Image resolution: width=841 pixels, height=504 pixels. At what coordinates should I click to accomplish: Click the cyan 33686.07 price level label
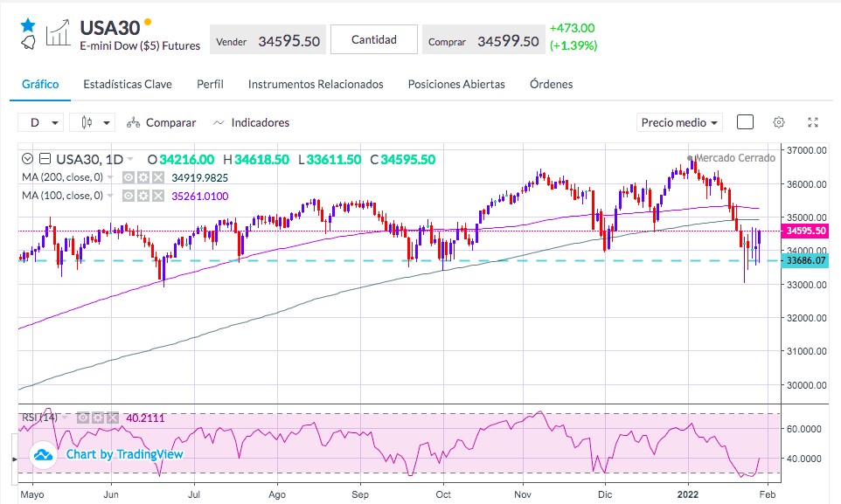[806, 261]
